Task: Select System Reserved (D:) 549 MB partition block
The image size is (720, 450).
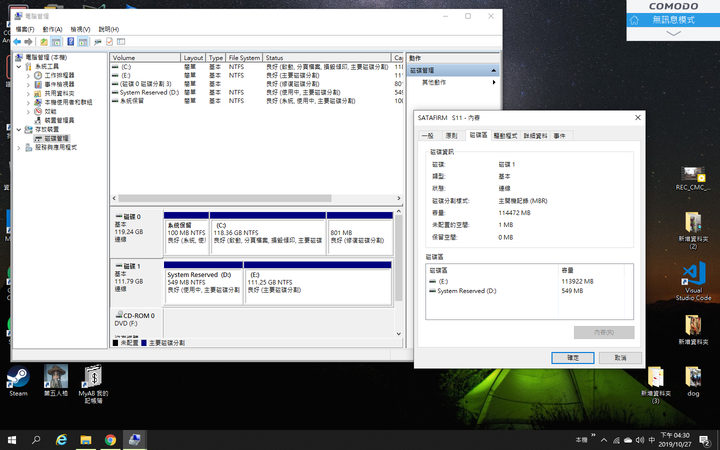Action: click(203, 283)
